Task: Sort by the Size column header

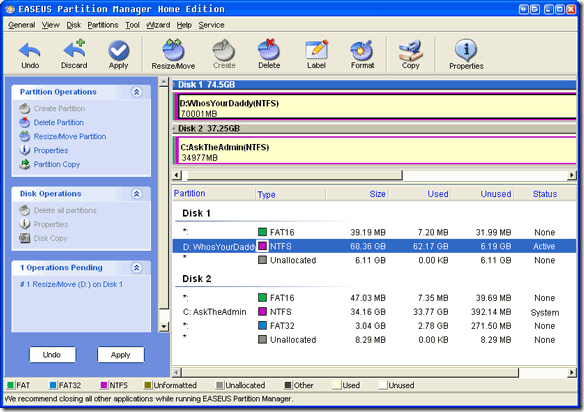Action: coord(358,194)
